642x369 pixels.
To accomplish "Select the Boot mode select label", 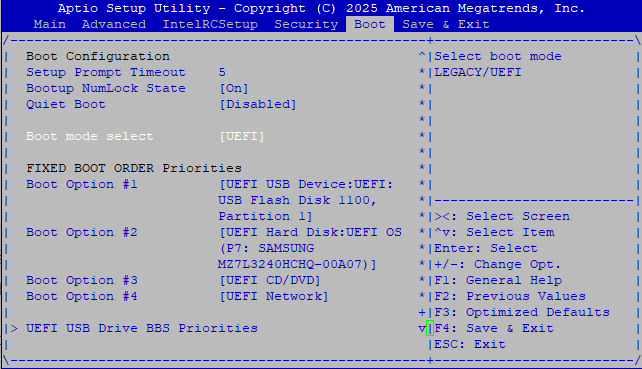I will point(90,136).
